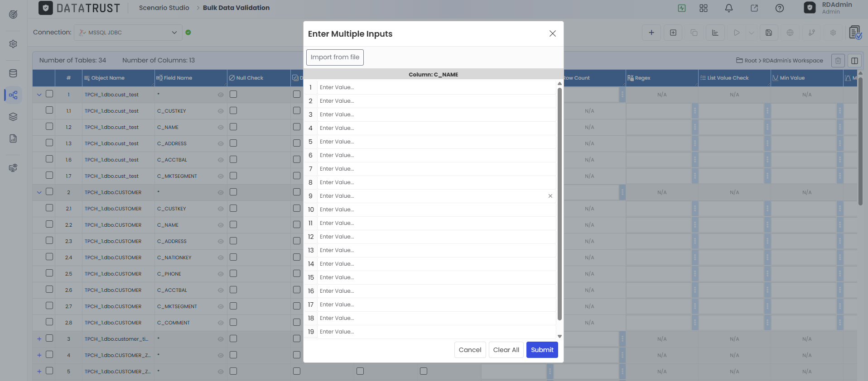Click the Field Name column header
This screenshot has width=868, height=381.
pos(191,78)
